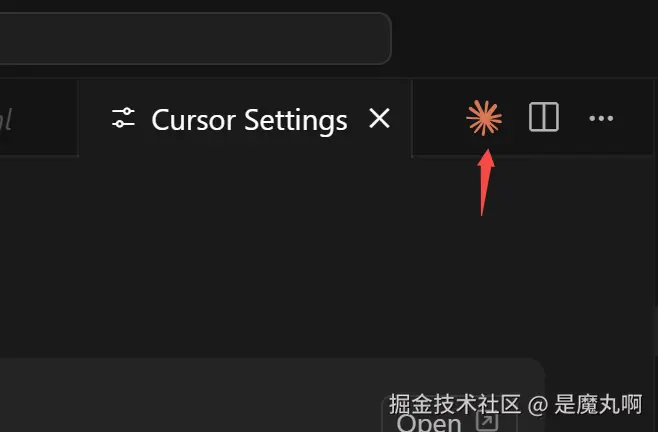Screen dimensions: 658x432
Task: Click the external-link arrow icon beside Open
Action: click(487, 421)
